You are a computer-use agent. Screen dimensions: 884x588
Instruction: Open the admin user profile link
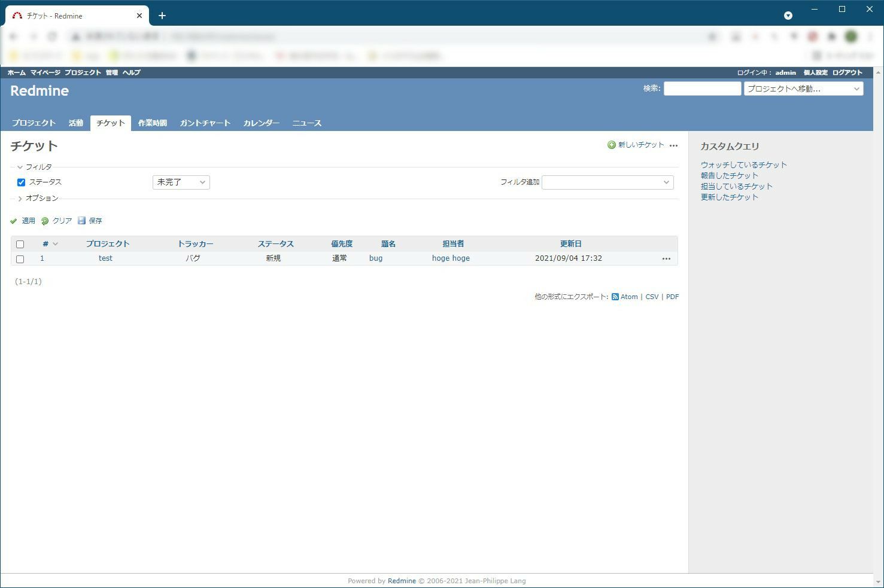pos(786,72)
